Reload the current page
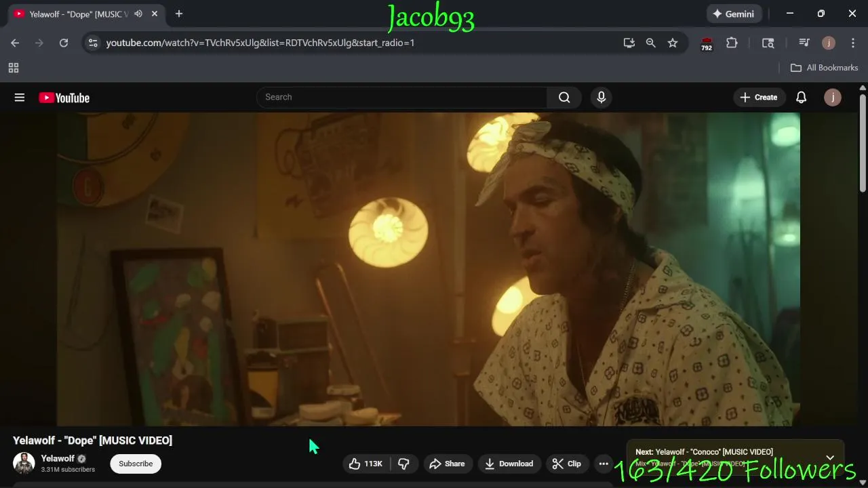Viewport: 868px width, 488px height. (x=64, y=43)
